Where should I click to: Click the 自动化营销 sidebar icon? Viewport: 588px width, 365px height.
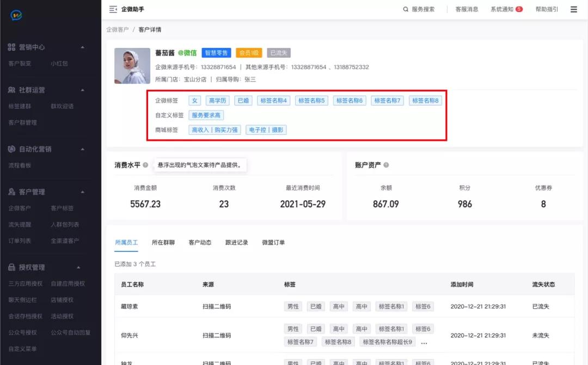[13, 149]
